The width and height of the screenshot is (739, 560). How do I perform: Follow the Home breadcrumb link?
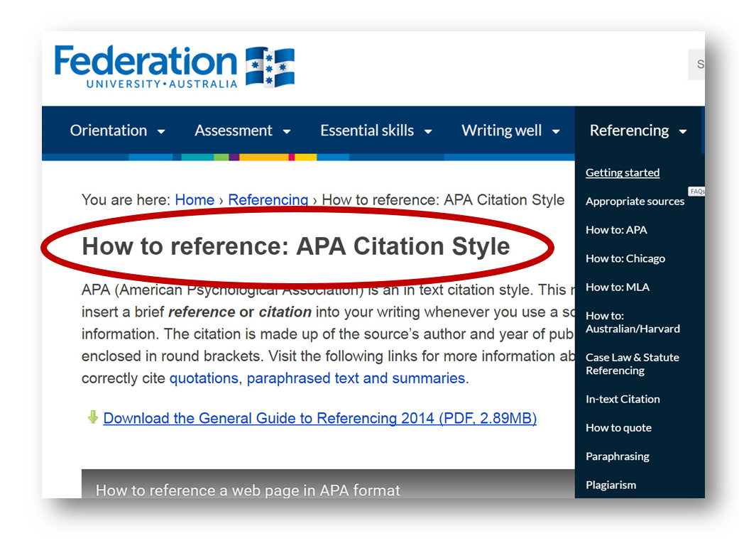coord(195,200)
